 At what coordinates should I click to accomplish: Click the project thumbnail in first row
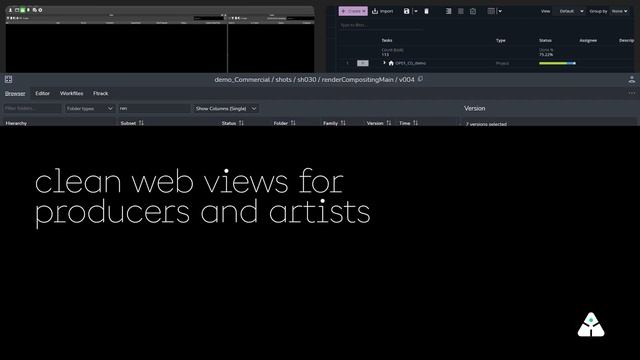point(362,63)
